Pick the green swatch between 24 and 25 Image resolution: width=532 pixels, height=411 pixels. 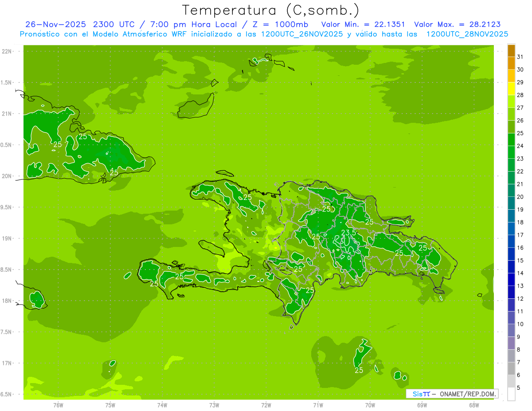click(511, 140)
